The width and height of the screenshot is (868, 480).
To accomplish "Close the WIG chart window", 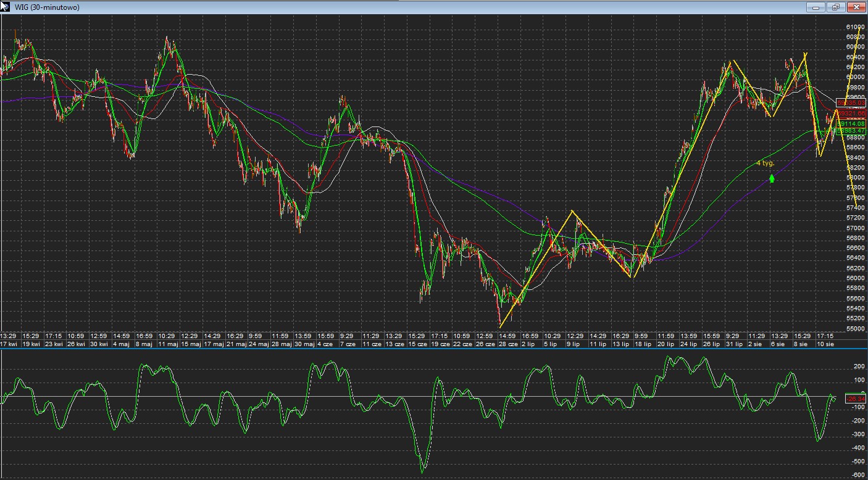I will (856, 7).
